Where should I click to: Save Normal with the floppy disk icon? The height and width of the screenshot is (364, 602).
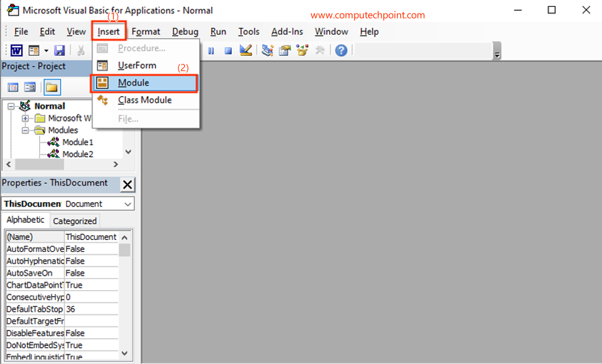pyautogui.click(x=60, y=50)
